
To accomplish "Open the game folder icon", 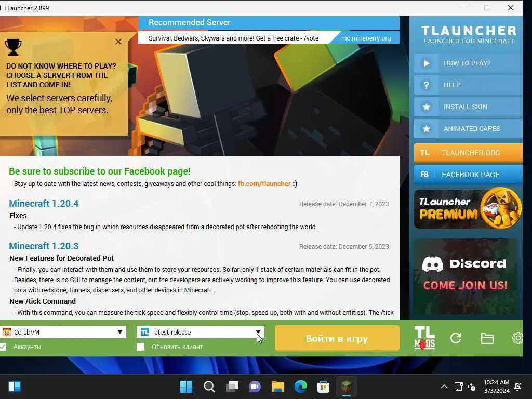I will pos(487,338).
